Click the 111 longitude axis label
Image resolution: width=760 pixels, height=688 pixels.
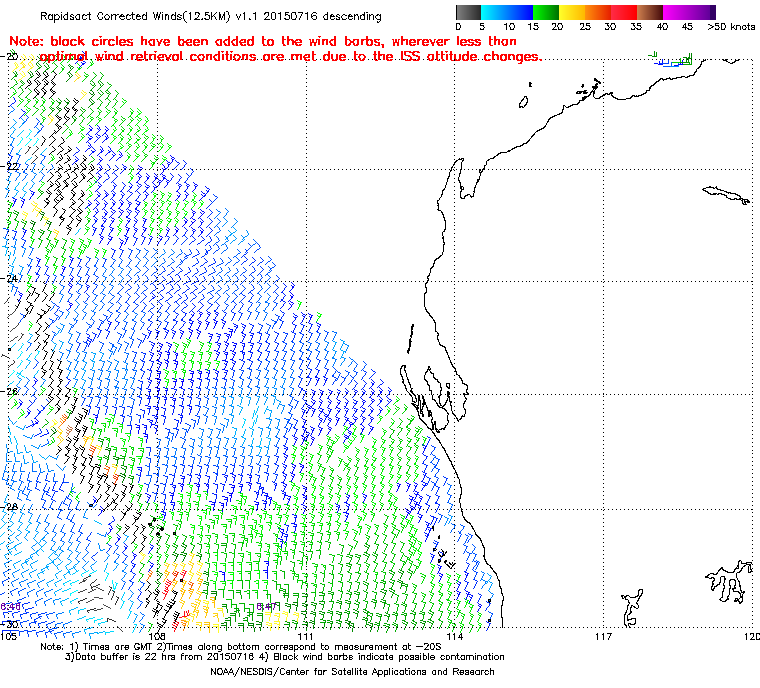pyautogui.click(x=305, y=636)
